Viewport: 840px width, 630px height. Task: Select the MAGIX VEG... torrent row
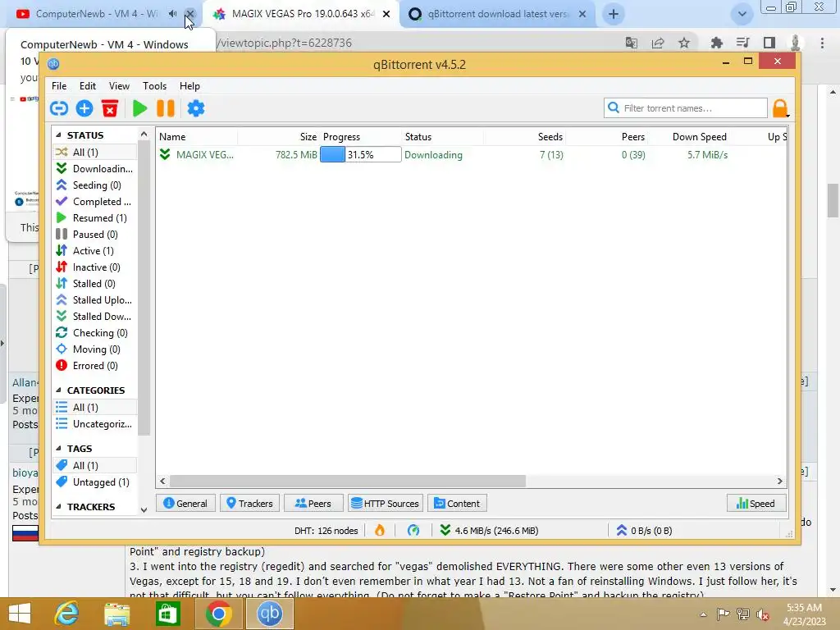pos(472,155)
